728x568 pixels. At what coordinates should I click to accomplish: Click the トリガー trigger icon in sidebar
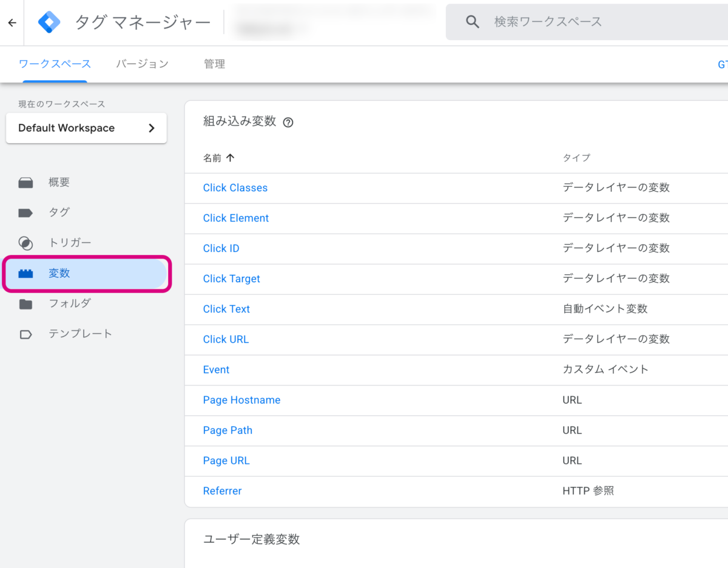[x=25, y=243]
